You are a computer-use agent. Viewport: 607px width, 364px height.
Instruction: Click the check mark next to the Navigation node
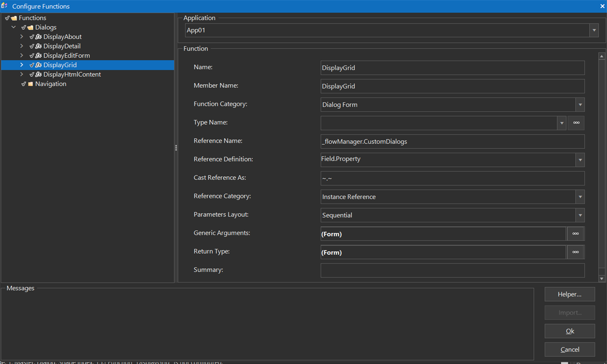tap(23, 84)
